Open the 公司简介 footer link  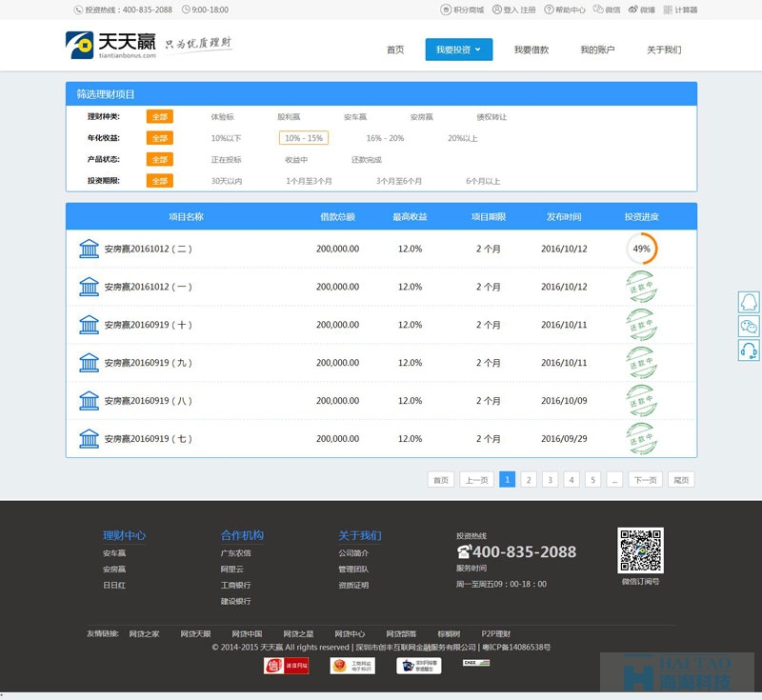coord(353,553)
